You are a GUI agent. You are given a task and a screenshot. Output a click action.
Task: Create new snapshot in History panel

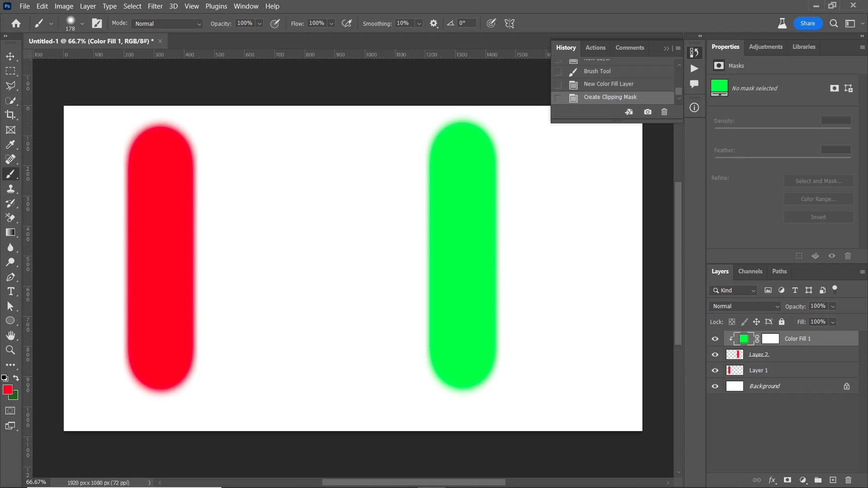(x=647, y=112)
